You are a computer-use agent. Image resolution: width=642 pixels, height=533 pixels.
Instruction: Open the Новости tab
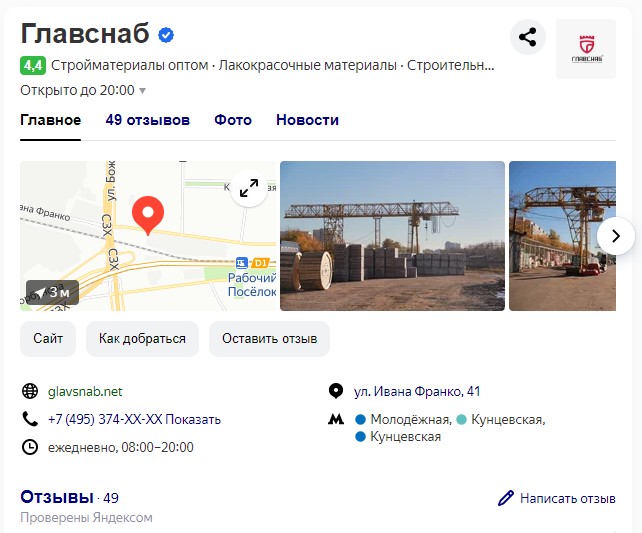[x=307, y=120]
